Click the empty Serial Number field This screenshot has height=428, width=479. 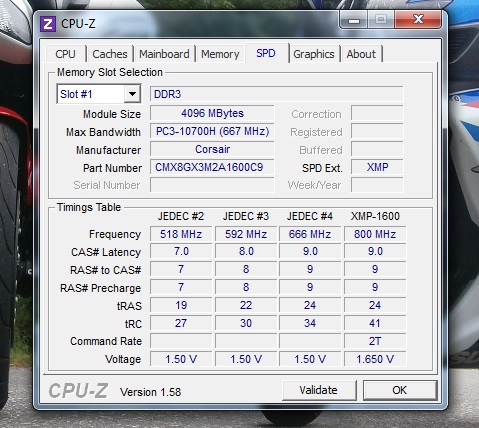tap(212, 185)
